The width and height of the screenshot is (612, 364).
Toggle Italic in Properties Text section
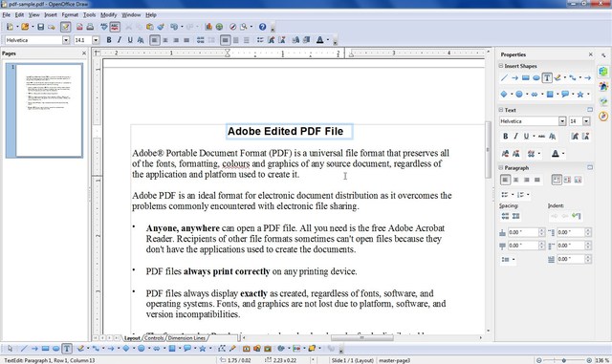515,136
